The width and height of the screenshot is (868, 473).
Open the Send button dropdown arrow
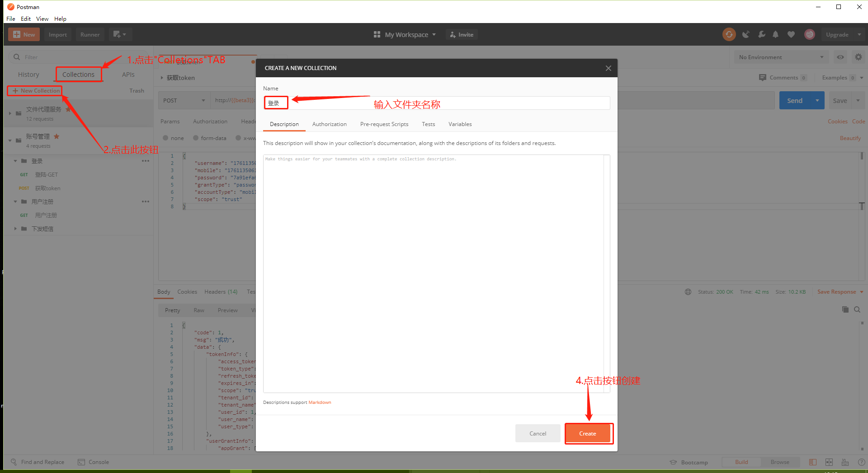tap(817, 100)
